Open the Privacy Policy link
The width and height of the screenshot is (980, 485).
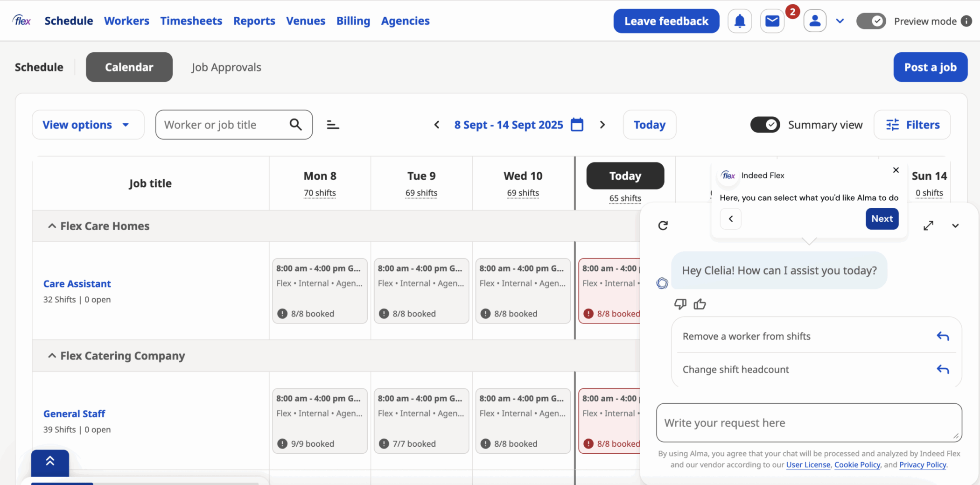pos(923,464)
